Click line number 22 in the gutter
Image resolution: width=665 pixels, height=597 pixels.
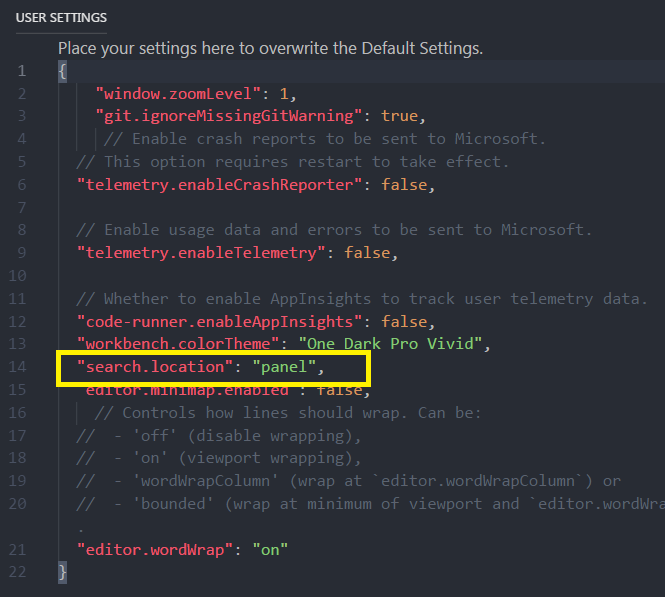[19, 572]
